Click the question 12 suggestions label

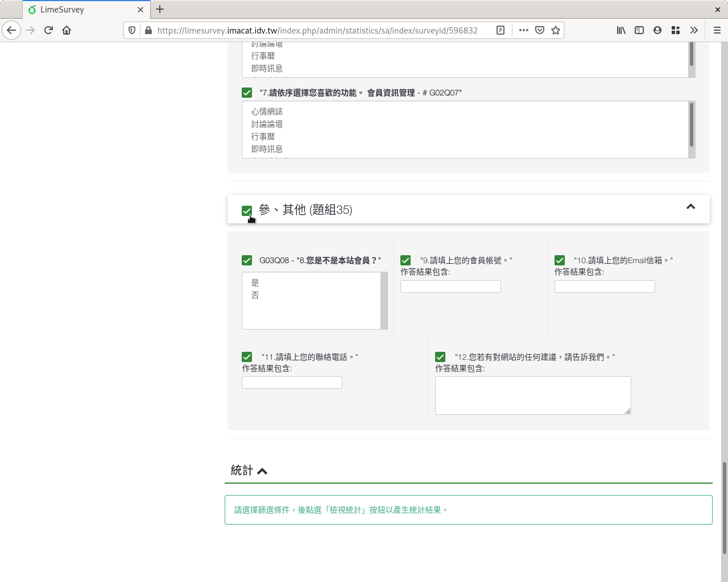tap(535, 357)
